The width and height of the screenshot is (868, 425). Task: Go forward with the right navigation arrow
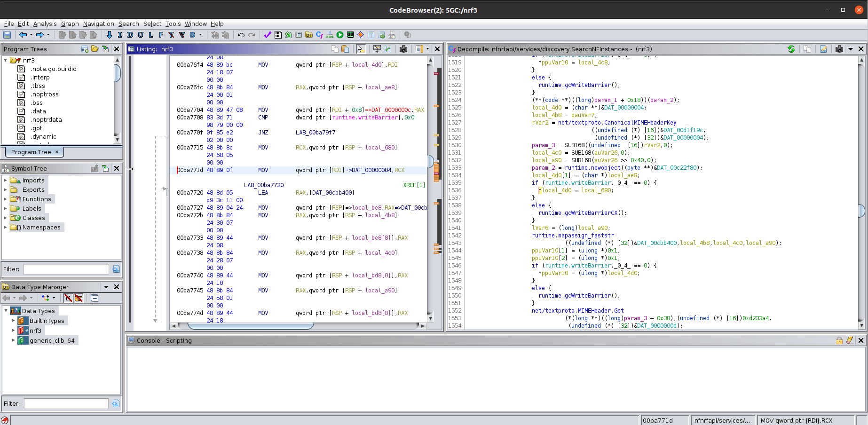[x=40, y=35]
